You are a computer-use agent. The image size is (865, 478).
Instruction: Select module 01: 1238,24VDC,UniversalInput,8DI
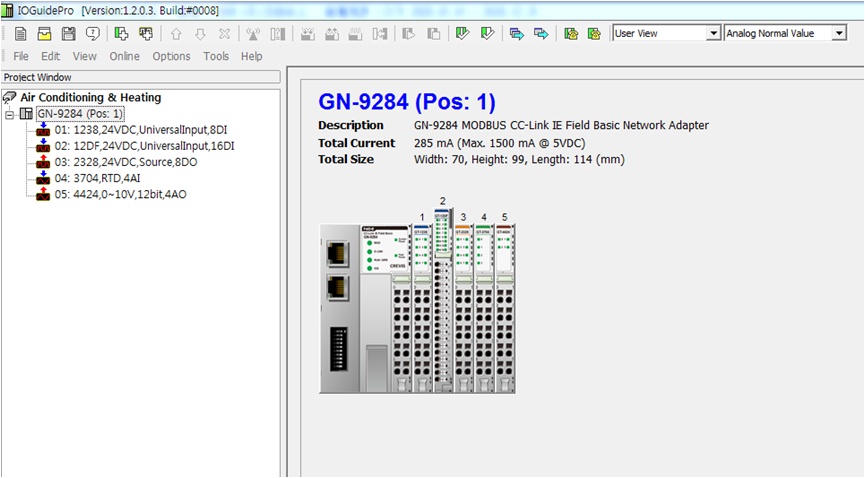tap(141, 130)
